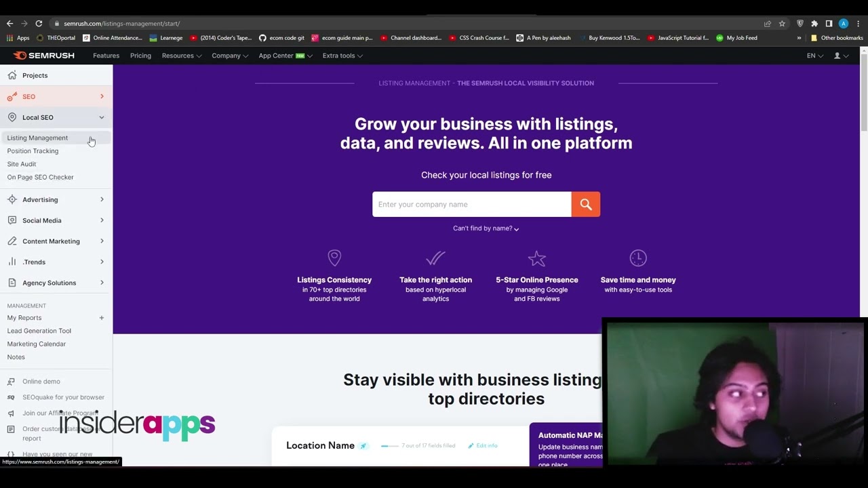Viewport: 868px width, 488px height.
Task: Expand the Agency Solutions section arrow
Action: pos(102,283)
